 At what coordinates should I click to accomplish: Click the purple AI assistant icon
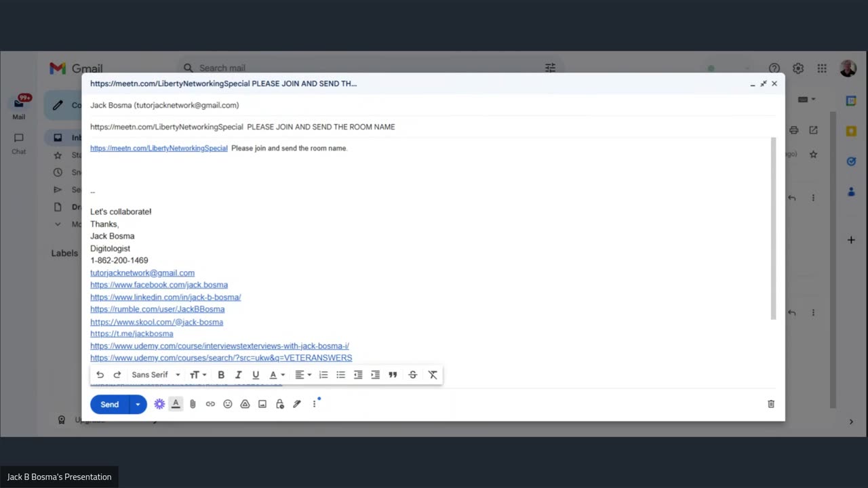159,404
